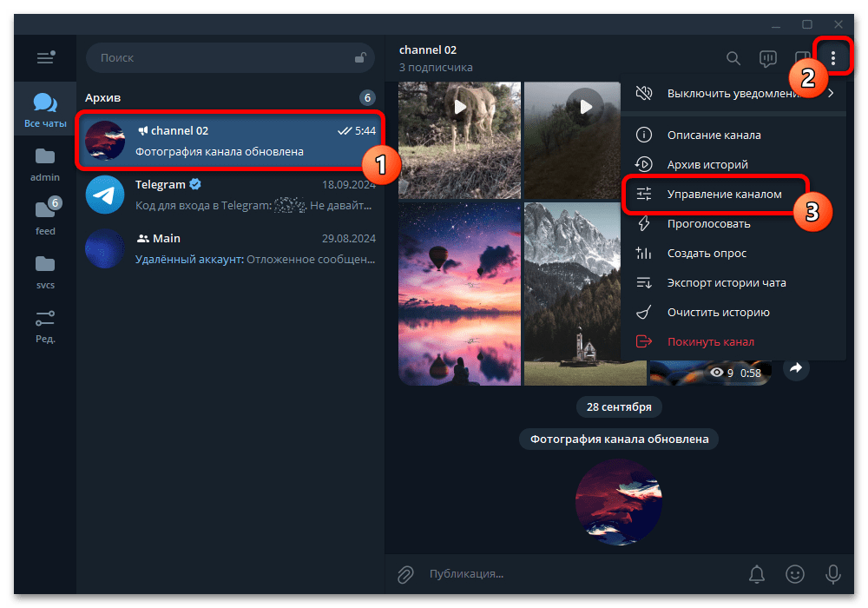Click channel 02 avatar in chat list
868x608 pixels.
pos(105,141)
